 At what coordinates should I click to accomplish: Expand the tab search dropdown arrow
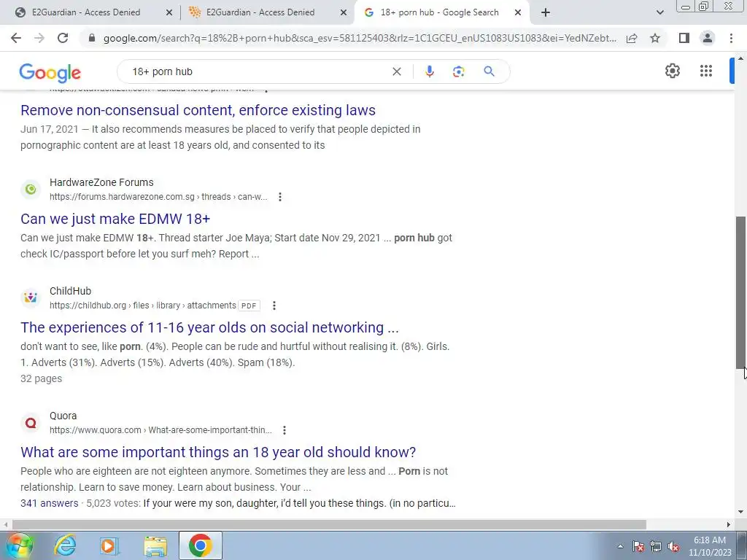click(x=659, y=13)
